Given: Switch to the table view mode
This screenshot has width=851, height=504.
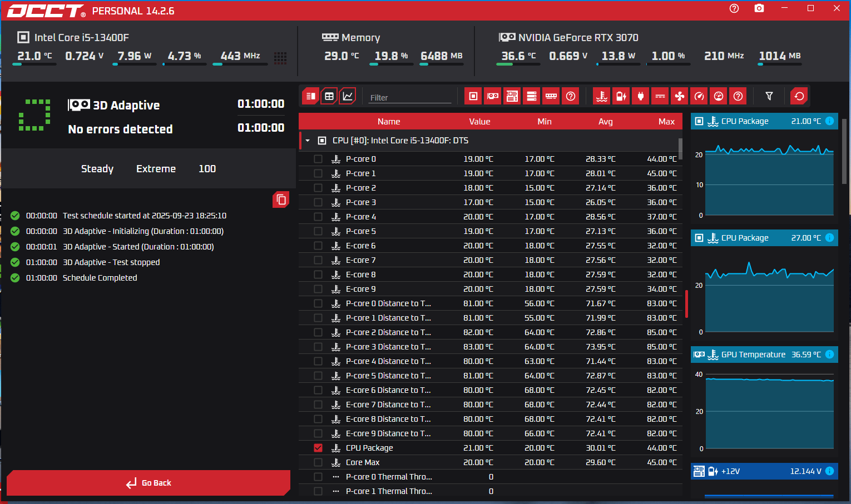Looking at the screenshot, I should tap(329, 96).
